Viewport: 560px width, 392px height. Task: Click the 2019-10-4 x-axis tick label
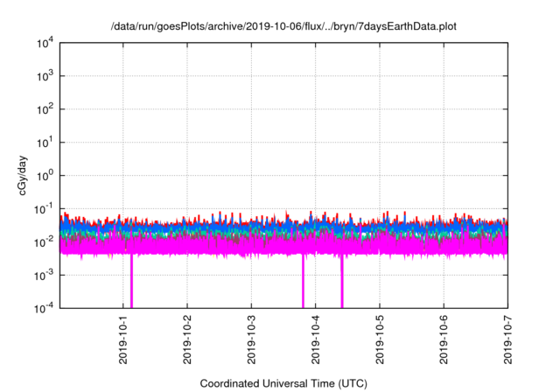click(x=315, y=339)
